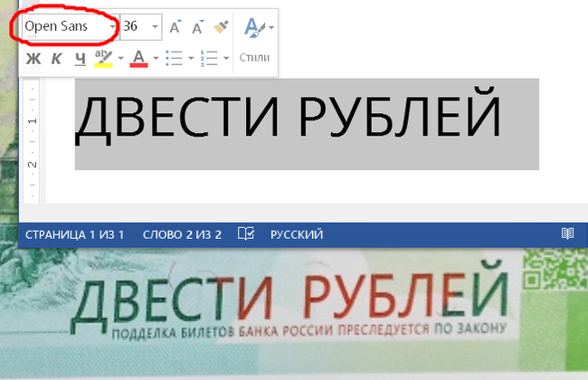Expand the font size dropdown arrow
The width and height of the screenshot is (588, 380).
pyautogui.click(x=156, y=26)
